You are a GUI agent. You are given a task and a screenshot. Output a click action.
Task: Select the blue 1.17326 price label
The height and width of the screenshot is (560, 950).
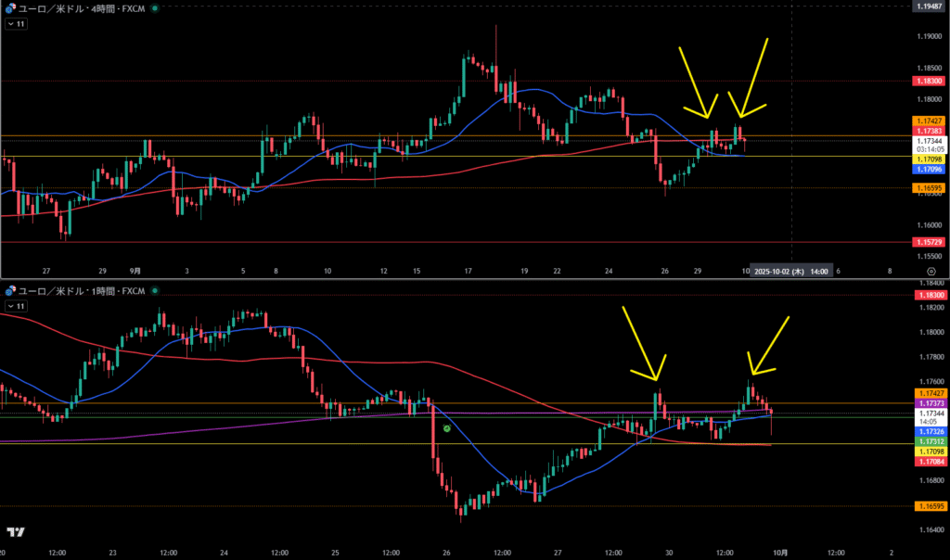[930, 432]
